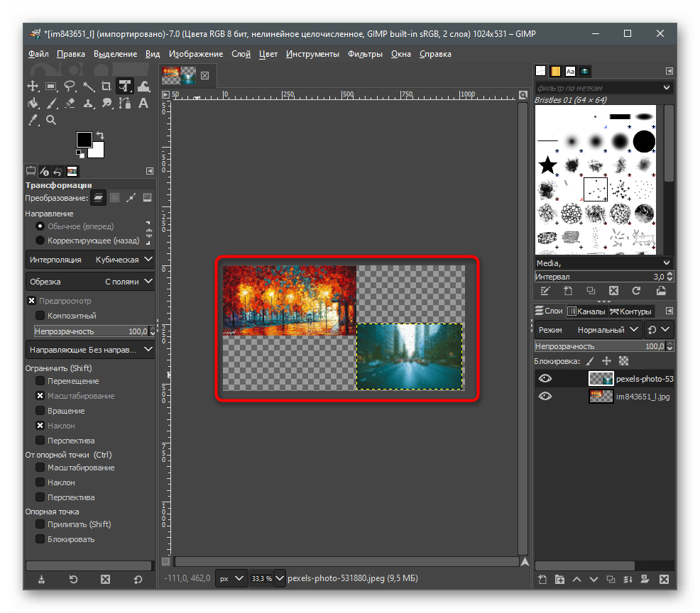Open the Фильтры menu
The height and width of the screenshot is (613, 700).
click(x=365, y=53)
